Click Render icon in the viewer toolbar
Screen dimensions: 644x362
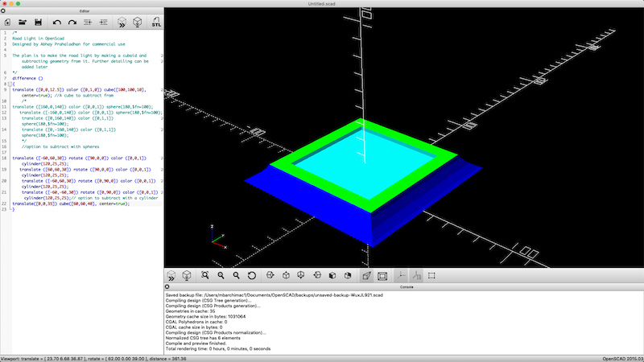tap(187, 276)
